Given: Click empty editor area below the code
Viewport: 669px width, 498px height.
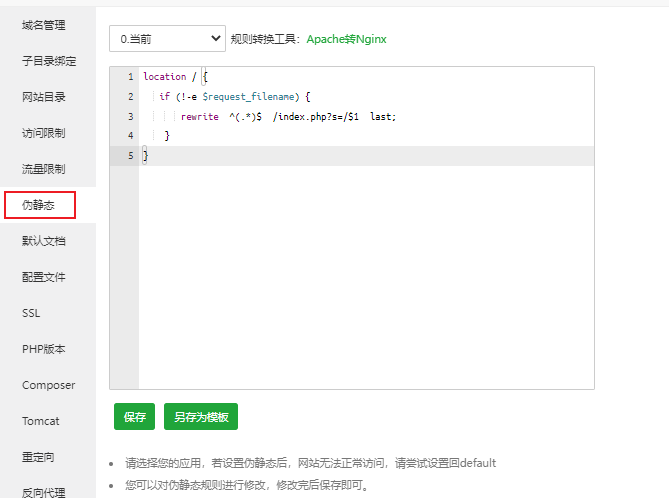Looking at the screenshot, I should (366, 277).
